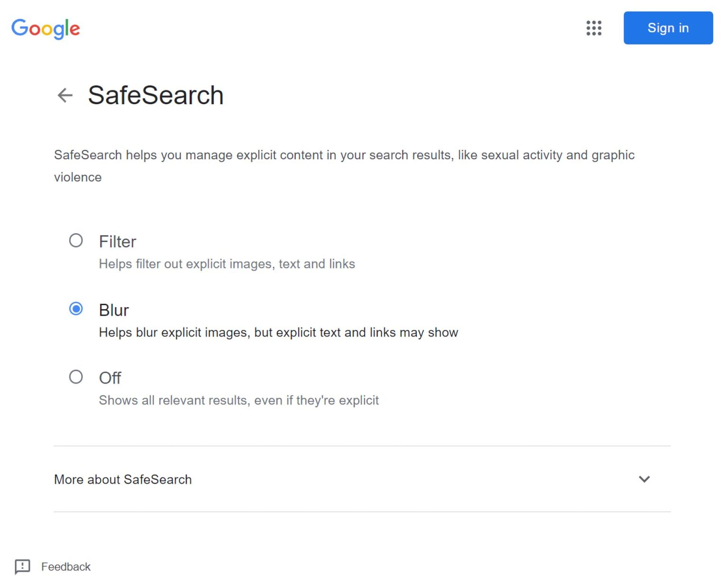Open the Google apps grid

593,28
